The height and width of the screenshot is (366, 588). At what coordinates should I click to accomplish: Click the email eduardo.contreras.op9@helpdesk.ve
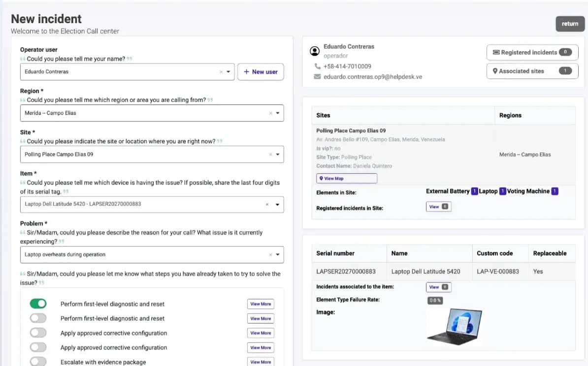(373, 77)
